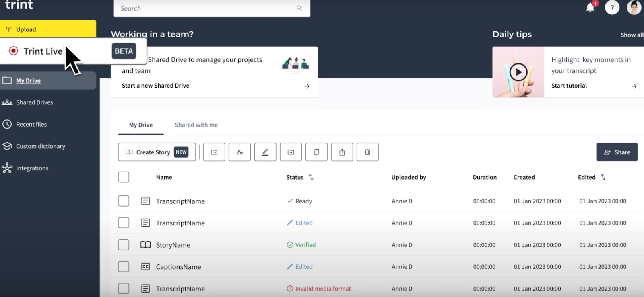Open the StoryName file
The image size is (644, 297).
coord(173,245)
